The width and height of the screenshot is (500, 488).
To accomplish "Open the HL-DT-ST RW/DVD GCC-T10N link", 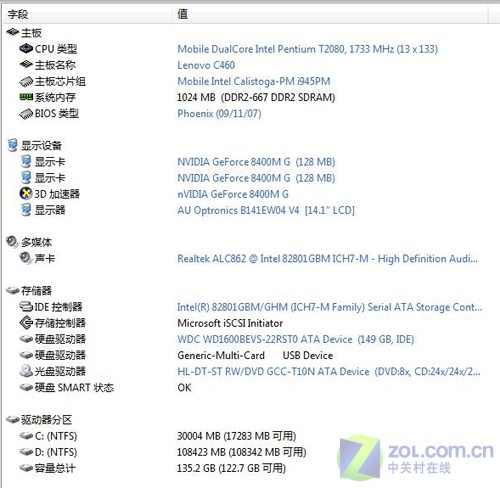I will pyautogui.click(x=329, y=371).
